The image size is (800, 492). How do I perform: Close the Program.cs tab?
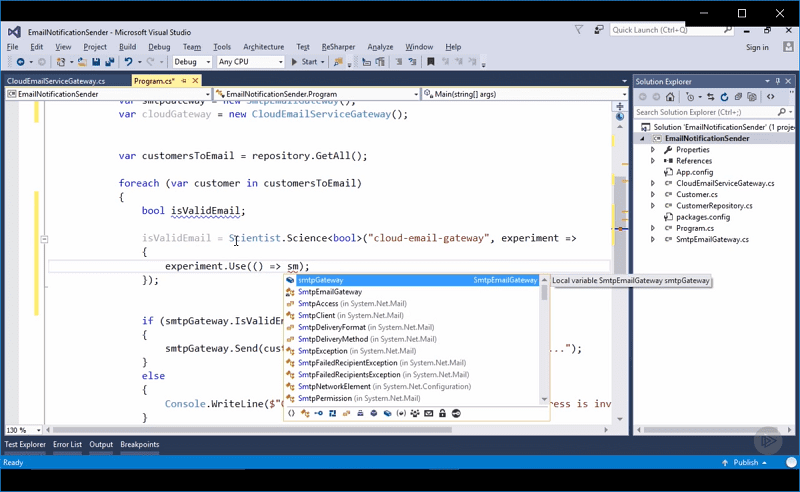pyautogui.click(x=195, y=81)
